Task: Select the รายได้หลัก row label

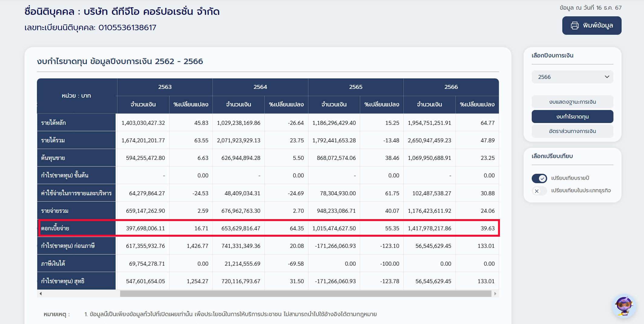Action: [54, 123]
